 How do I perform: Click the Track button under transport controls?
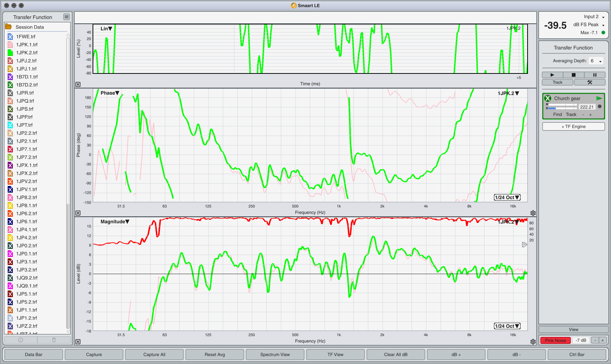(x=558, y=82)
